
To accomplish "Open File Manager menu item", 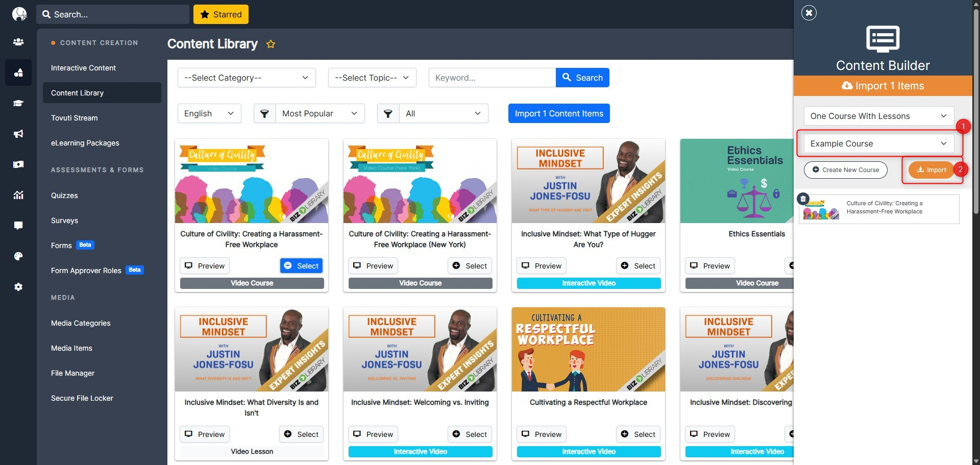I will coord(72,373).
